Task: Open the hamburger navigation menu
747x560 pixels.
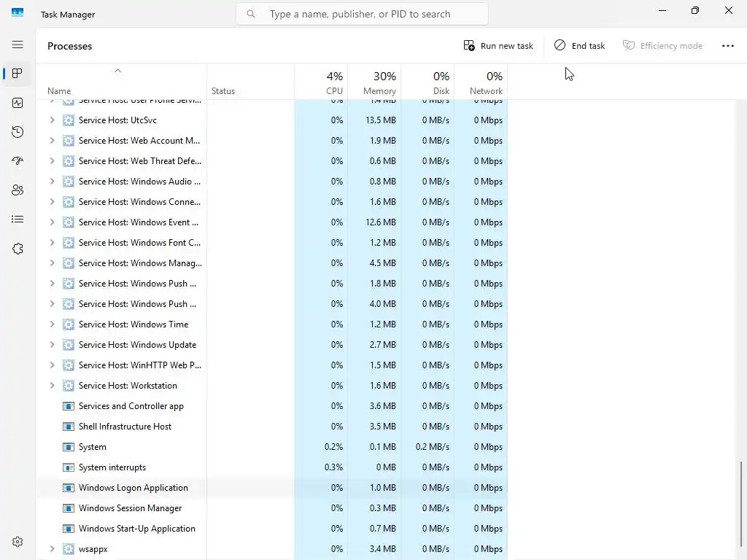Action: 18,44
